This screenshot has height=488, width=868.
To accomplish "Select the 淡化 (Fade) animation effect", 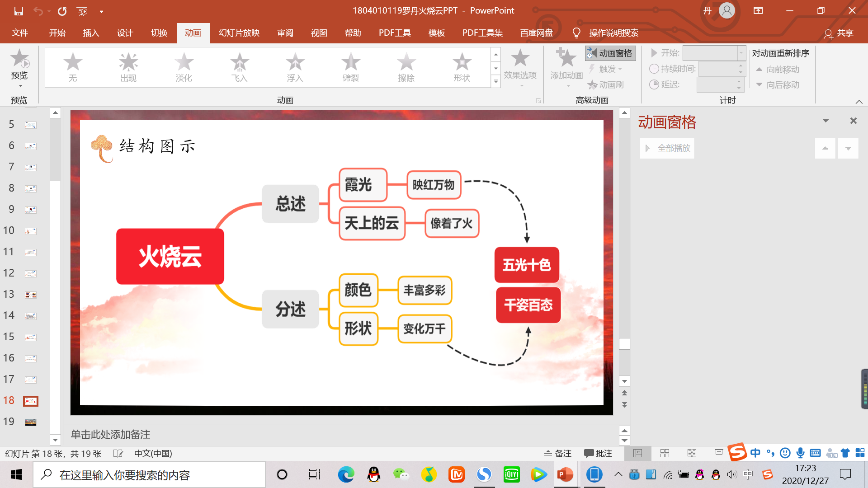I will tap(184, 67).
